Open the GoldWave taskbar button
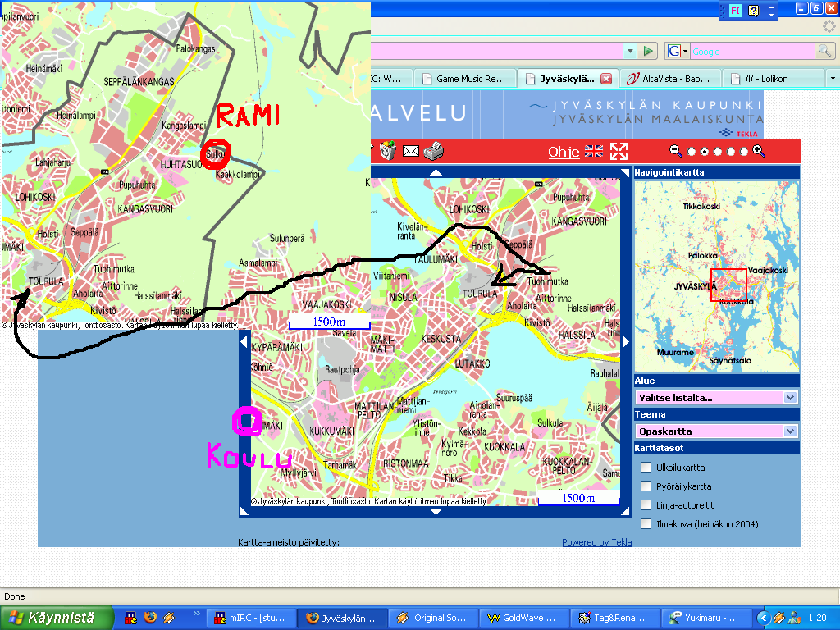 (x=523, y=618)
